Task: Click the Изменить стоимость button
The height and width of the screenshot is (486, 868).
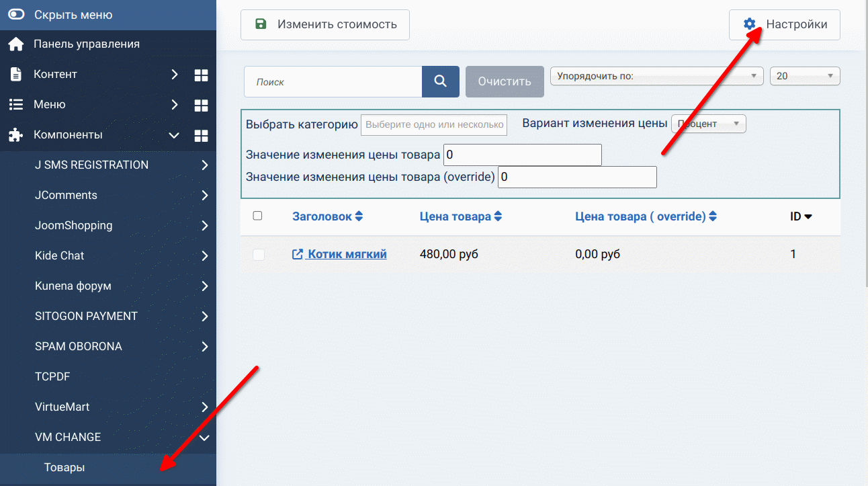Action: point(325,25)
